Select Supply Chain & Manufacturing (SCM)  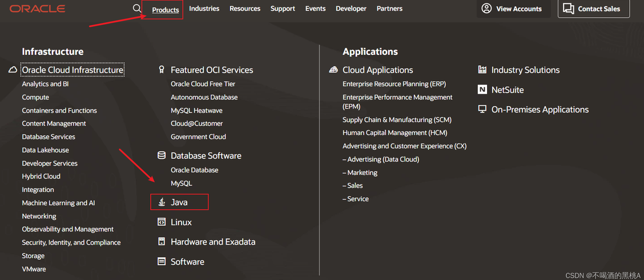pyautogui.click(x=397, y=119)
